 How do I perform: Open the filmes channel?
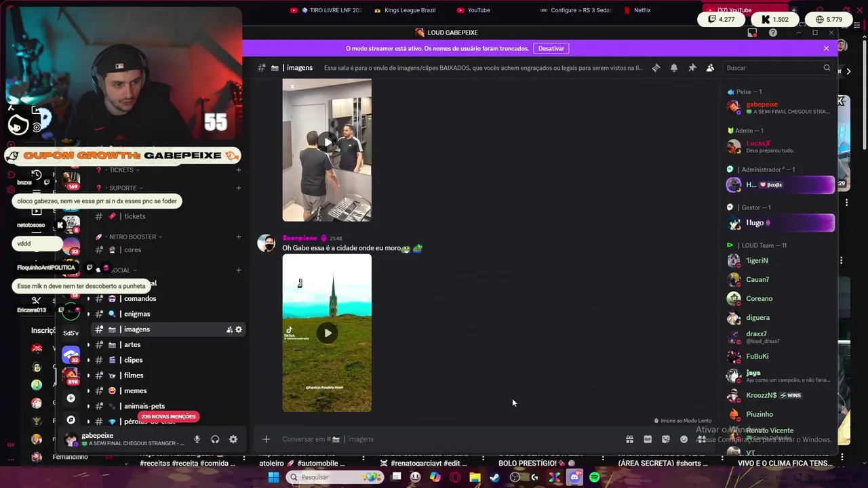(134, 375)
